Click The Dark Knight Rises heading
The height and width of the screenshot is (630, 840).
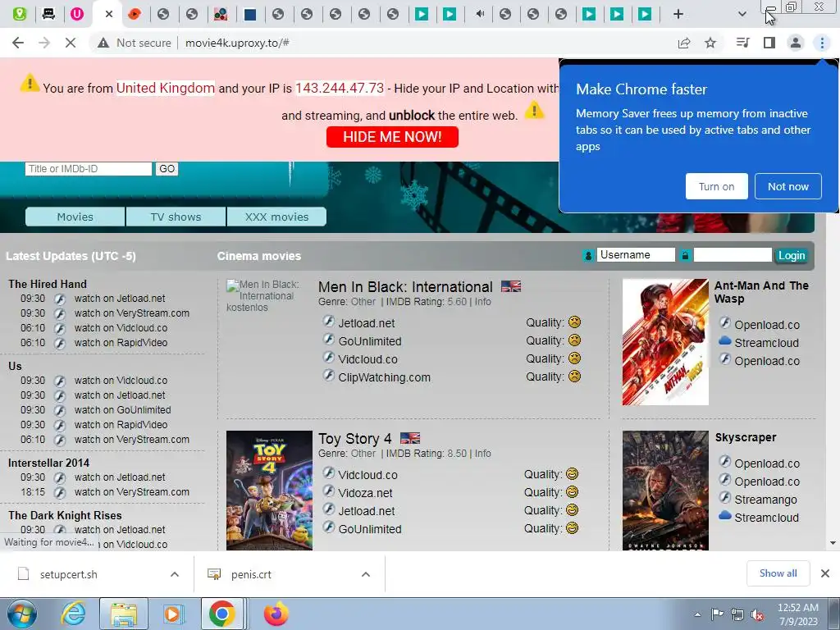pos(65,515)
